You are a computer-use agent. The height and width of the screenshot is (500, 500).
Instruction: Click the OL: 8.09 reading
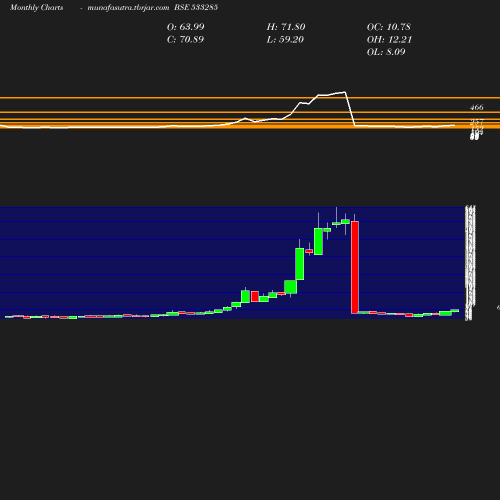tap(386, 52)
